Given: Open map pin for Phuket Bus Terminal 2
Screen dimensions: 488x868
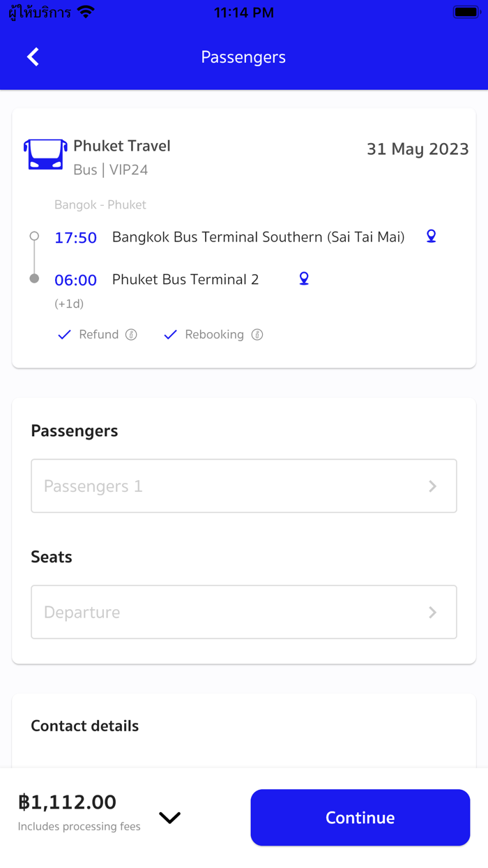Looking at the screenshot, I should point(303,278).
